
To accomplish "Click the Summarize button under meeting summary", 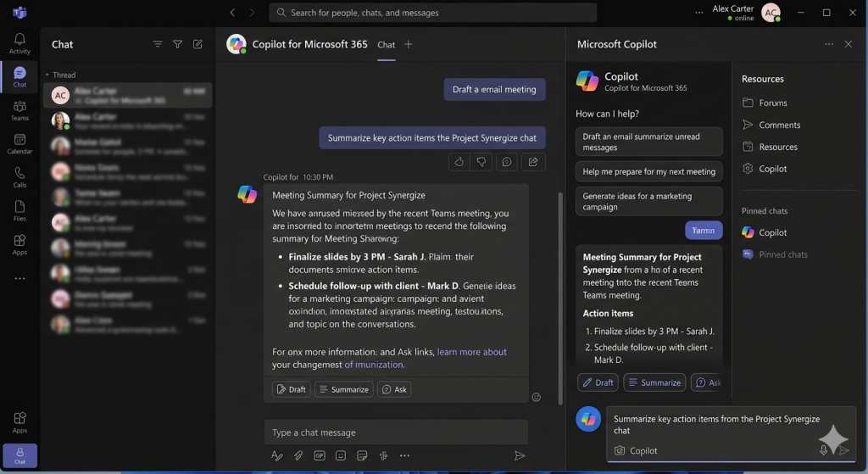I will (344, 389).
